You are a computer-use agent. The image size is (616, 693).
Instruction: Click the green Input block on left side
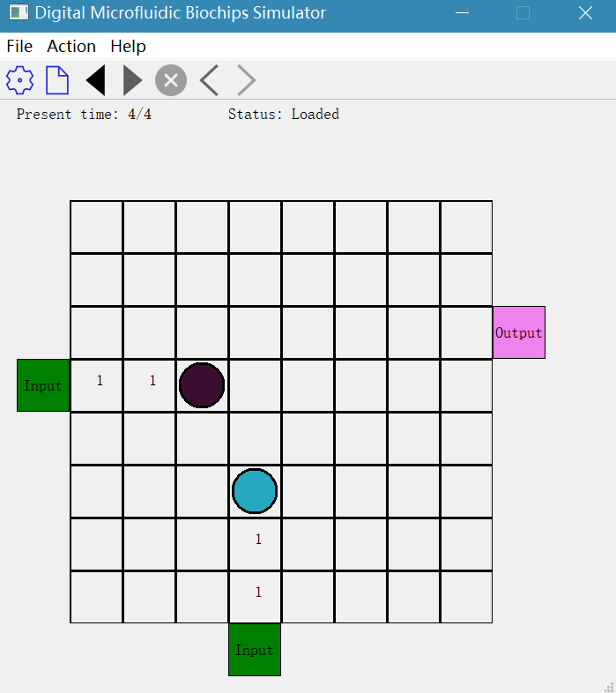pyautogui.click(x=43, y=385)
